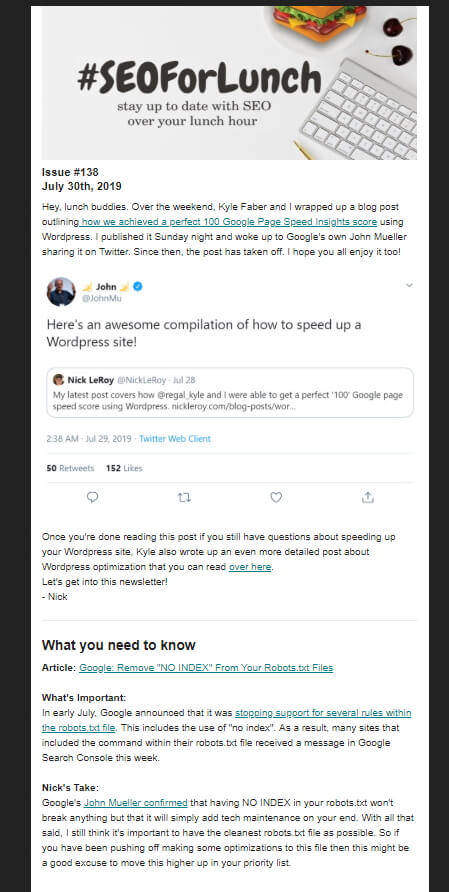View the 152 Likes count
449x892 pixels.
point(124,468)
